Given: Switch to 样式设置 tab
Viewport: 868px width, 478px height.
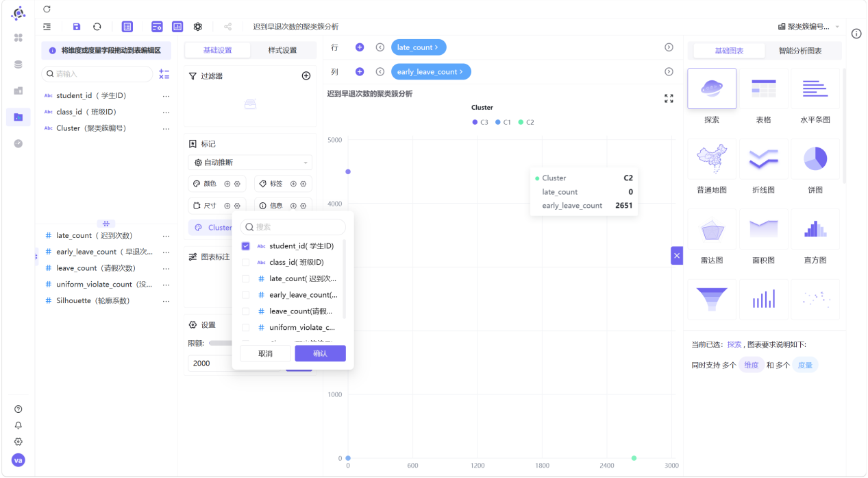Looking at the screenshot, I should (x=282, y=50).
